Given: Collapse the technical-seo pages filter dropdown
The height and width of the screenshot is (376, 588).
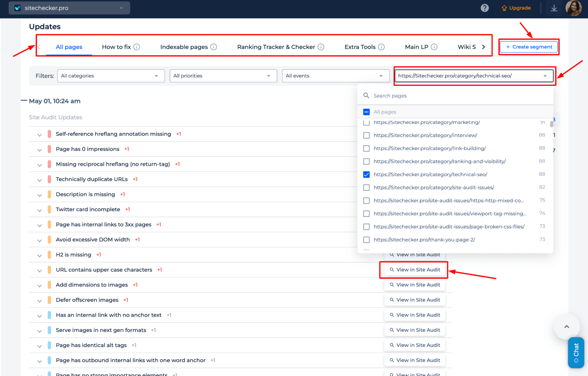Looking at the screenshot, I should pos(474,76).
